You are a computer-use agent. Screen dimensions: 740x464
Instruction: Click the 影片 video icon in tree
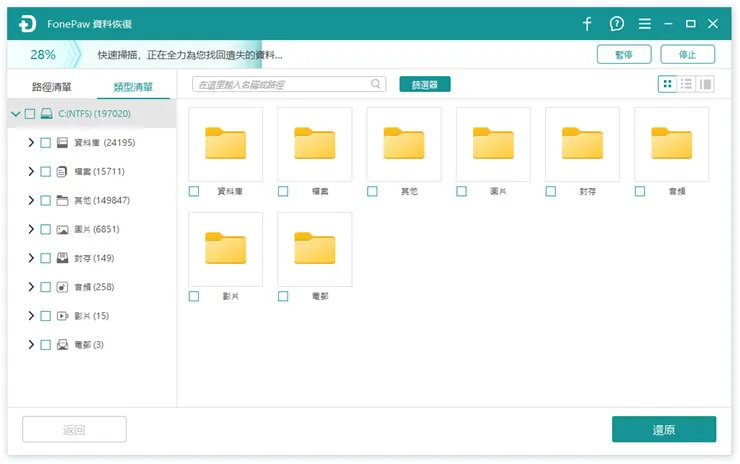click(62, 316)
